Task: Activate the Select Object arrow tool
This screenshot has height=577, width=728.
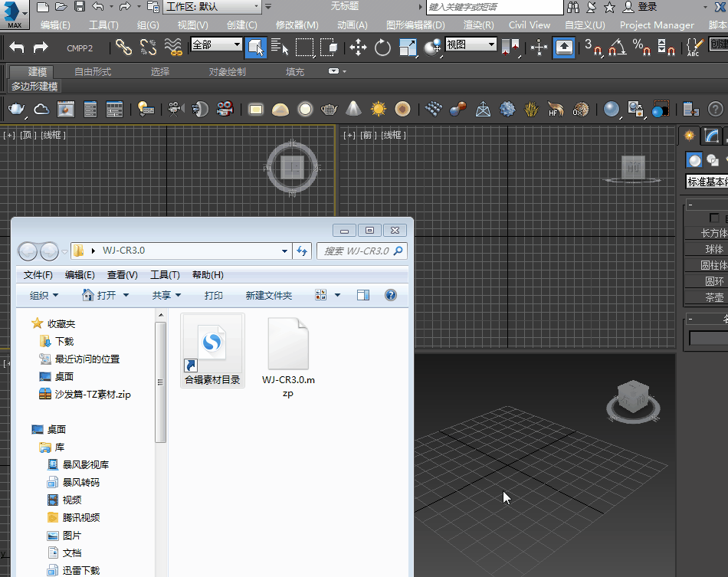Action: pos(255,48)
